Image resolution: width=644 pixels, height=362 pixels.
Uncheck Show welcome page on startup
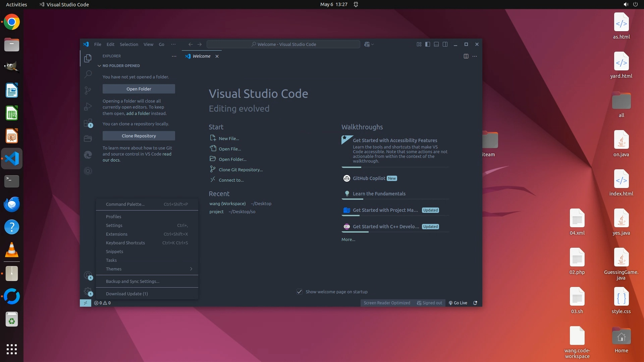[x=300, y=292]
